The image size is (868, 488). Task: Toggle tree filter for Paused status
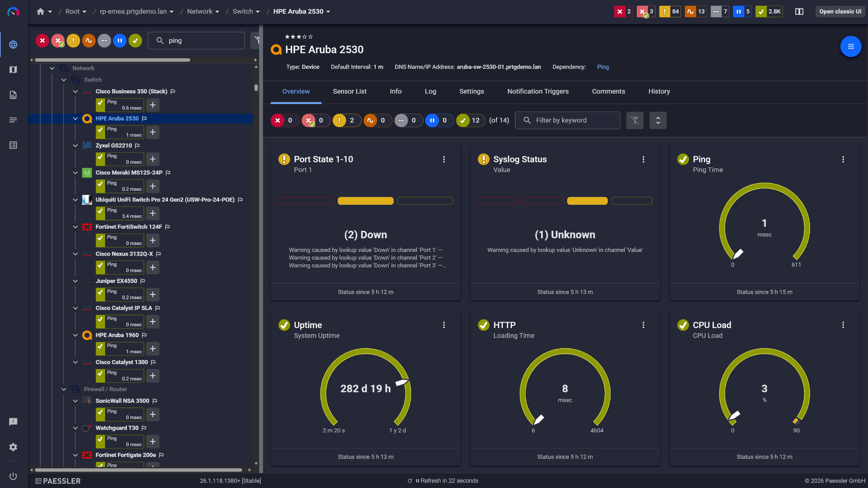coord(120,41)
